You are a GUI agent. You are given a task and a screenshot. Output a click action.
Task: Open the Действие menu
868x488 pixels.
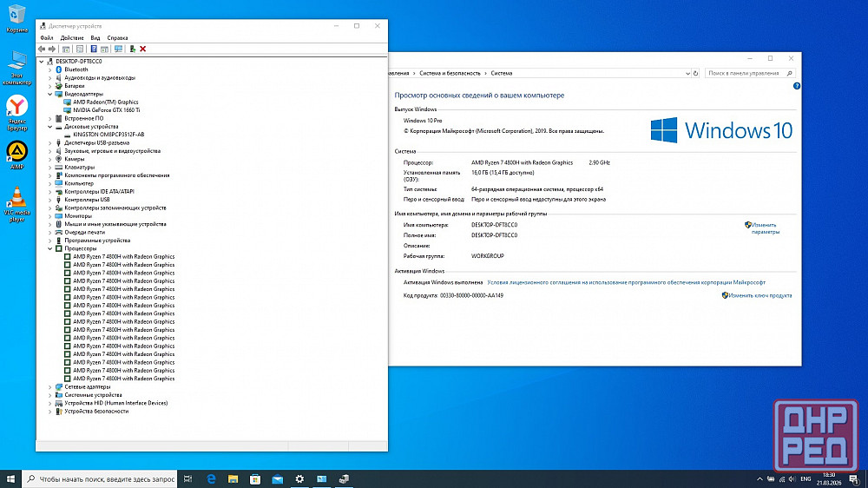click(72, 38)
